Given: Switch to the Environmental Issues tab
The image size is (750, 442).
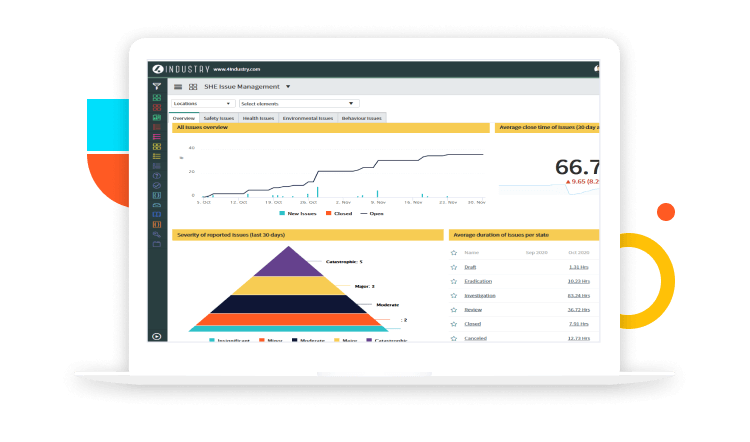Looking at the screenshot, I should 308,118.
